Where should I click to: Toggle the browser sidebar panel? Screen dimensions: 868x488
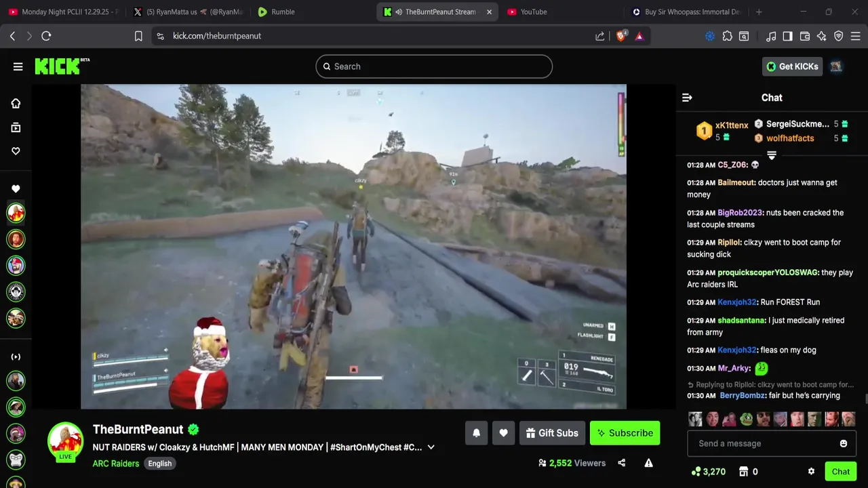(787, 36)
